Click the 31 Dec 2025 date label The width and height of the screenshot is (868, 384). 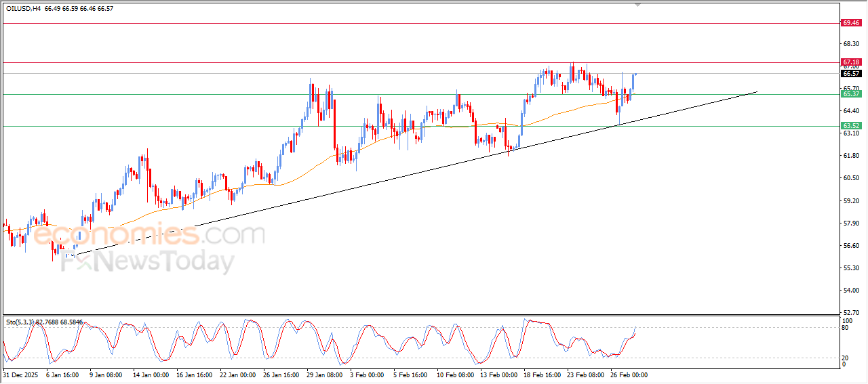pyautogui.click(x=20, y=375)
